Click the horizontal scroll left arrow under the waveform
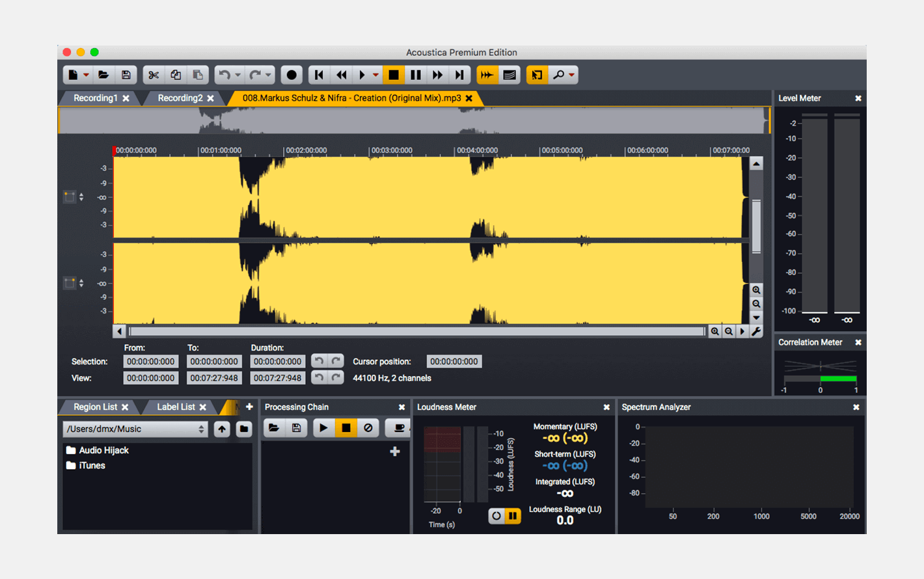924x579 pixels. tap(119, 331)
